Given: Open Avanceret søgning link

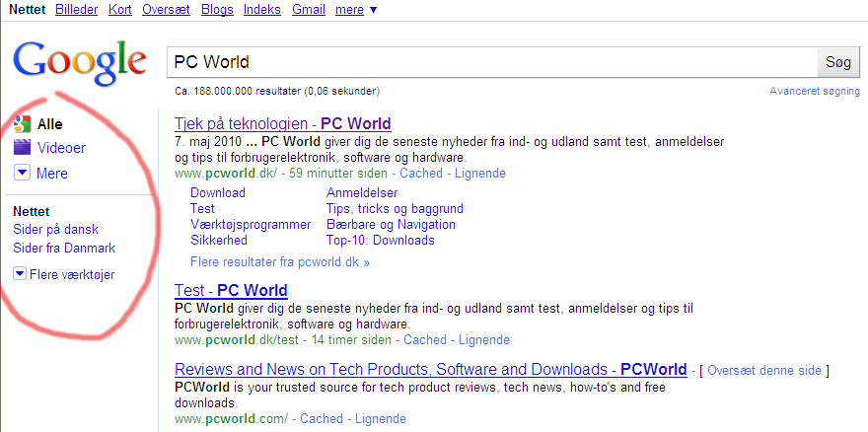Looking at the screenshot, I should click(x=814, y=92).
